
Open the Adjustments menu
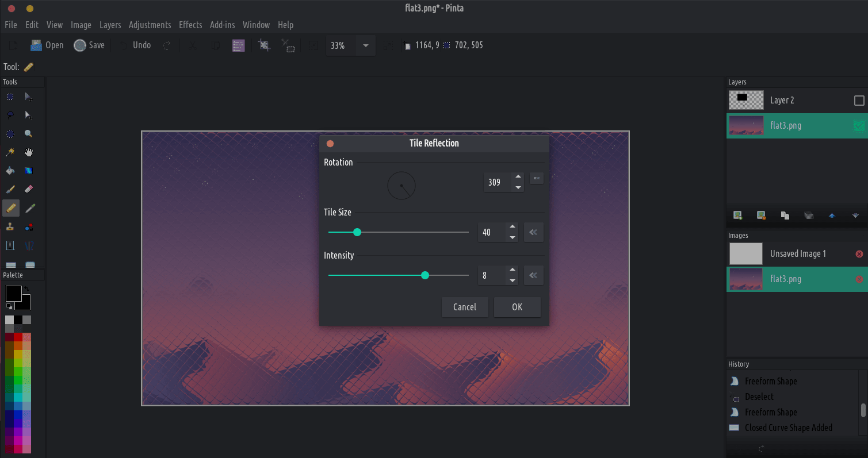click(x=150, y=25)
